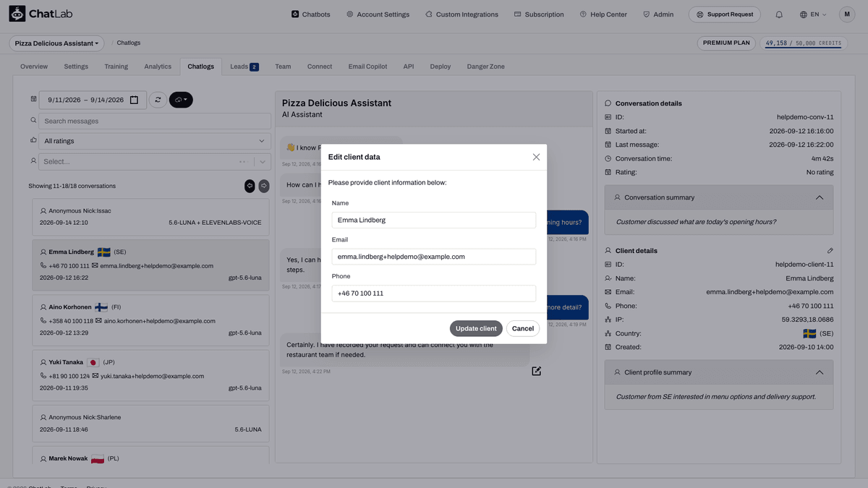
Task: Open the cloud download export menu
Action: click(181, 100)
